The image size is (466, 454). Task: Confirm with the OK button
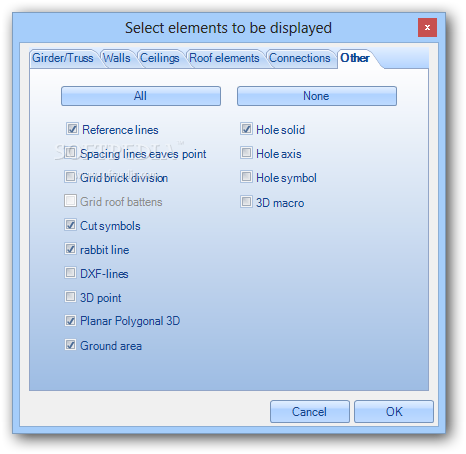(x=394, y=412)
